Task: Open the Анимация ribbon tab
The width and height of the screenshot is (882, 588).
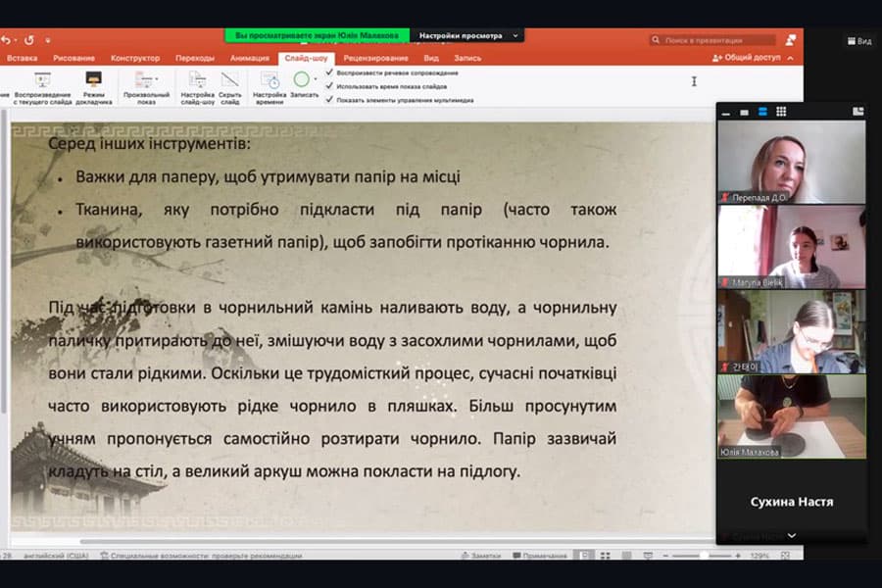Action: pyautogui.click(x=250, y=57)
